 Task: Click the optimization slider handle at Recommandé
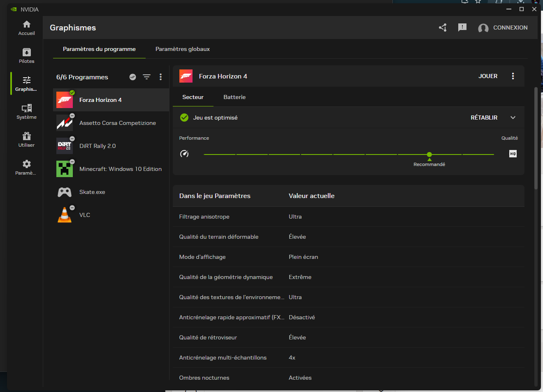429,154
